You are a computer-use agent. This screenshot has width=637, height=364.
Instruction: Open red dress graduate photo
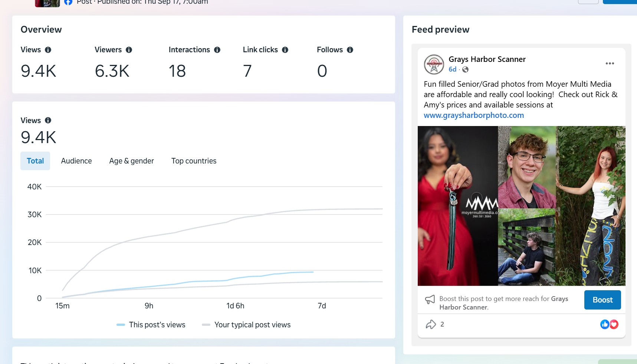point(458,206)
